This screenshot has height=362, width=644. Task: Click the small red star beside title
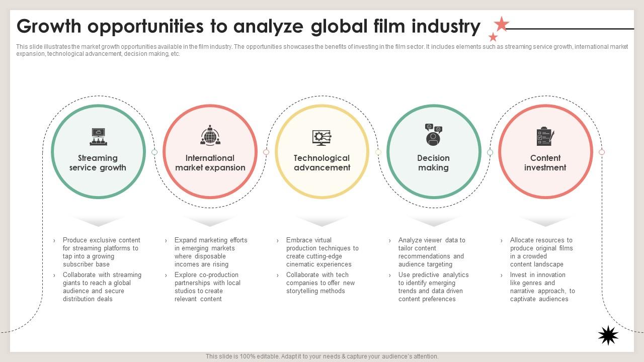click(493, 37)
